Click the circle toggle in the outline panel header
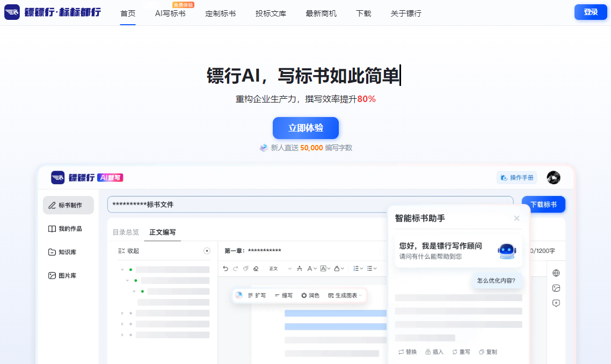This screenshot has height=364, width=611. click(x=208, y=251)
